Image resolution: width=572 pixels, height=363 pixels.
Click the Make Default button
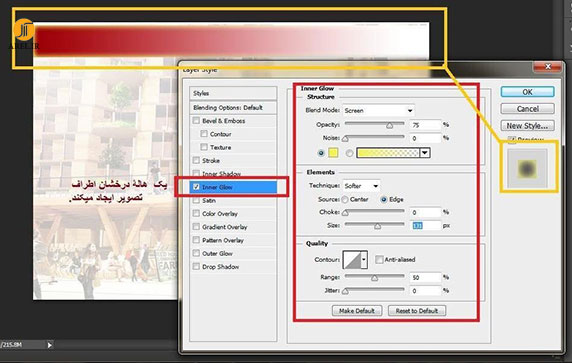[x=357, y=311]
